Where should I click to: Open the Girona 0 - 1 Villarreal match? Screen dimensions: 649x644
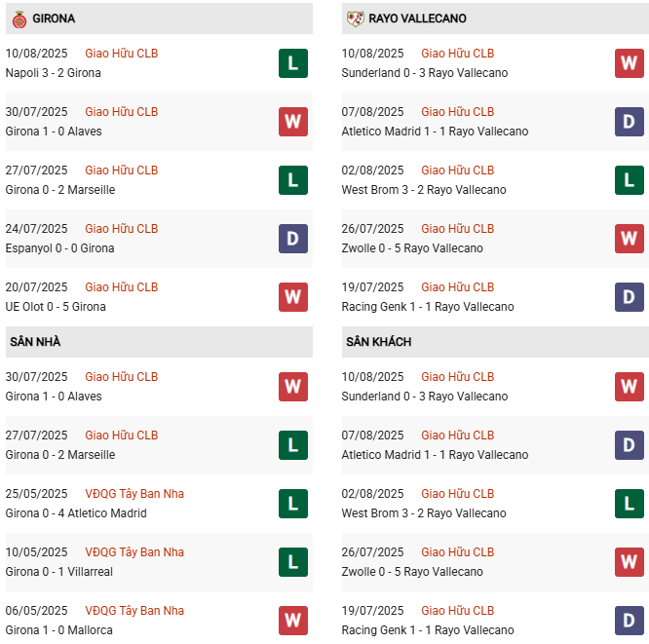pos(59,572)
